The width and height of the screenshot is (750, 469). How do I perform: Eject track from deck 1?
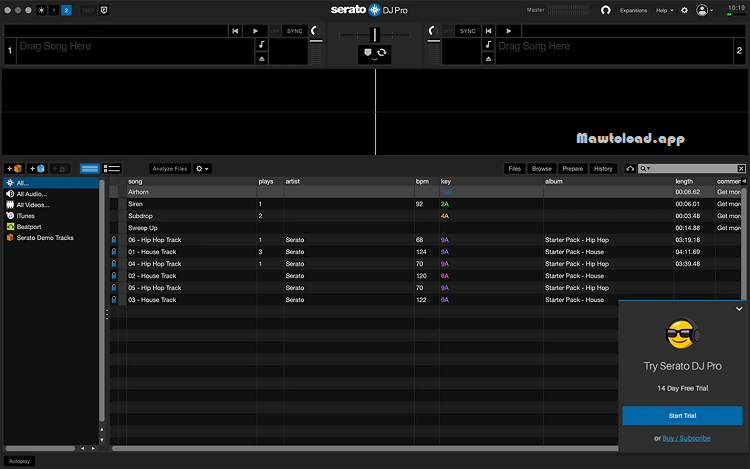pyautogui.click(x=262, y=58)
